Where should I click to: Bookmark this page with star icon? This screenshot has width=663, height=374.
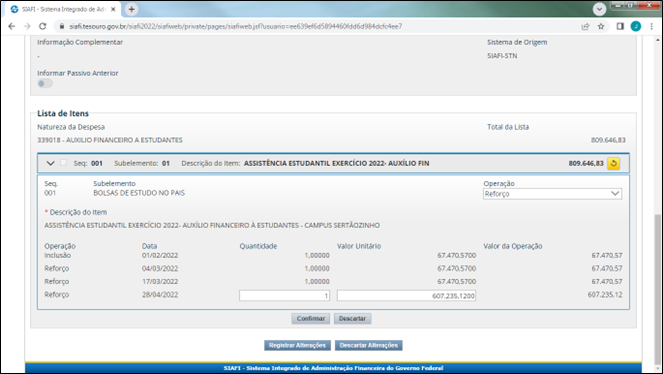pyautogui.click(x=601, y=26)
